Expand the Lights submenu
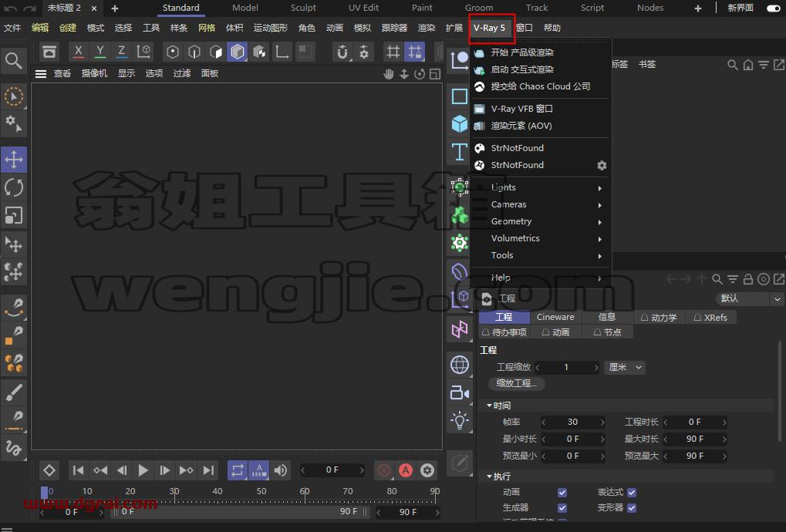The height and width of the screenshot is (532, 786). click(541, 187)
